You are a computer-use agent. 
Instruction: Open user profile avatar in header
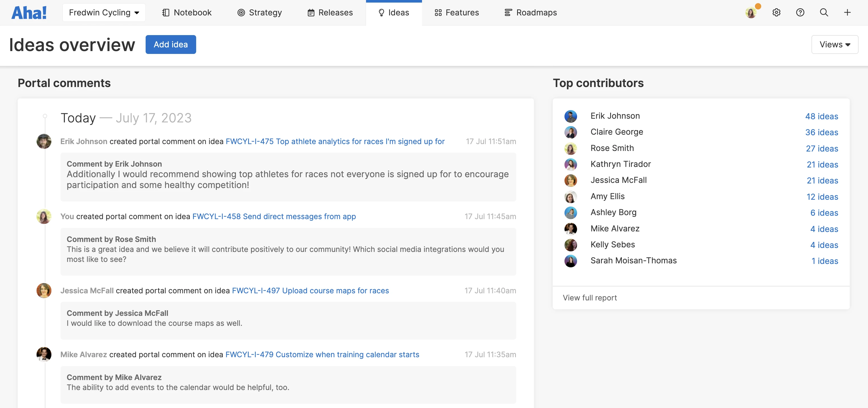click(x=751, y=13)
